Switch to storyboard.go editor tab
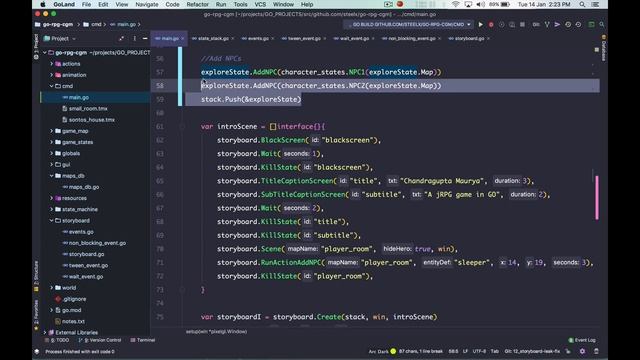This screenshot has height=360, width=640. 469,38
